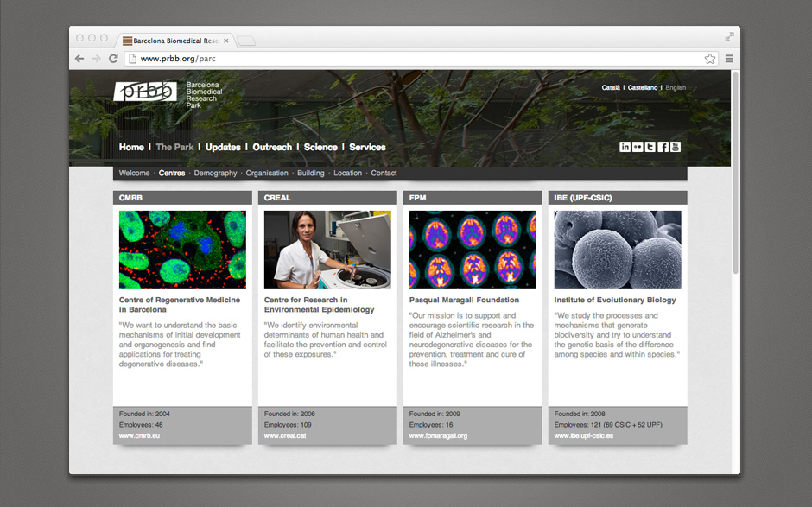
Task: Open a new tab with the new-tab button
Action: (x=245, y=41)
